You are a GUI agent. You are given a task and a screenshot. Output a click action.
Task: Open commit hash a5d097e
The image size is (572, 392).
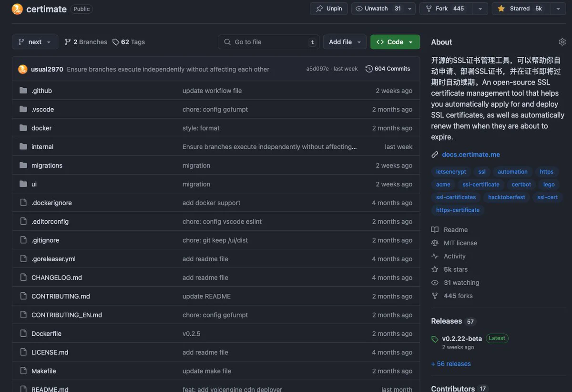point(317,69)
